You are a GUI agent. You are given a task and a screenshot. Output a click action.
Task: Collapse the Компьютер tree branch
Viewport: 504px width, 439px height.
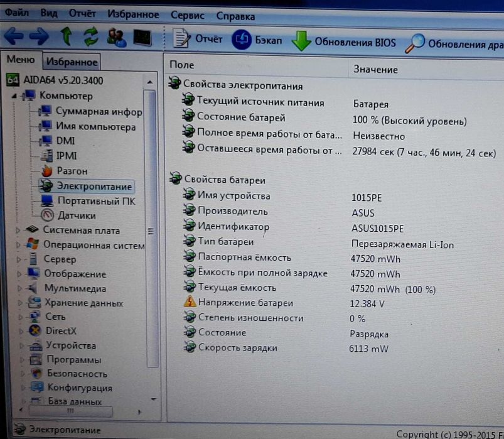[x=14, y=96]
